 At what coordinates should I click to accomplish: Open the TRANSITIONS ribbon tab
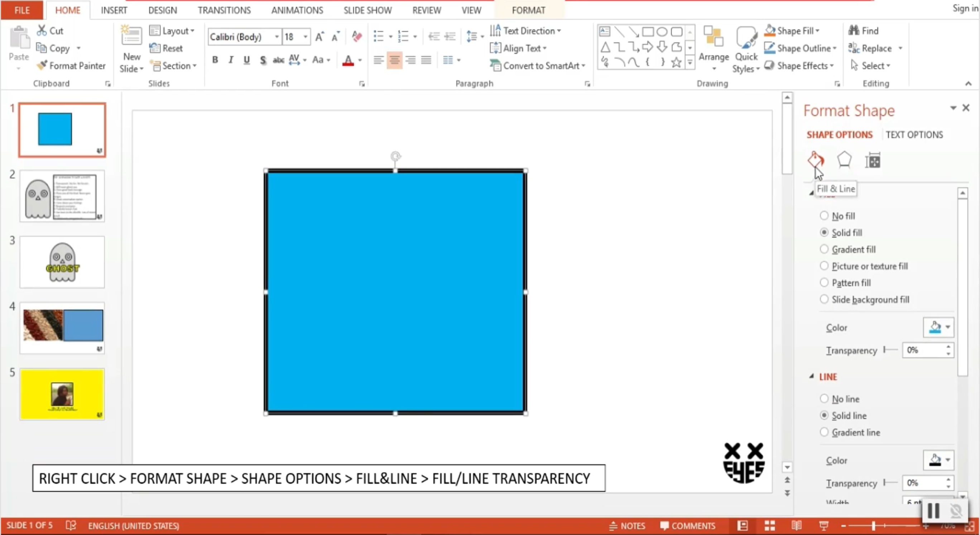[224, 10]
